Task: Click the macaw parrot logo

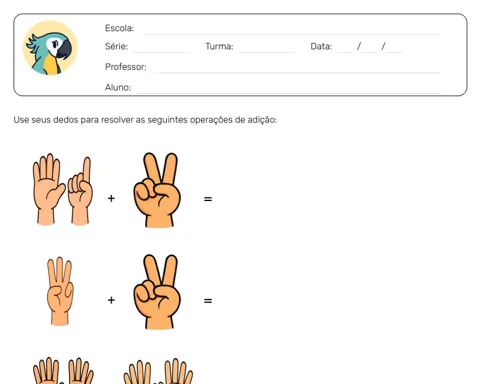Action: point(50,48)
